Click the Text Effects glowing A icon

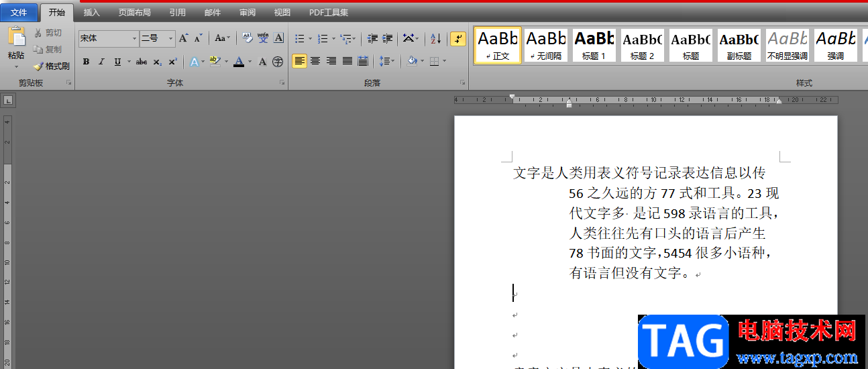(x=194, y=62)
